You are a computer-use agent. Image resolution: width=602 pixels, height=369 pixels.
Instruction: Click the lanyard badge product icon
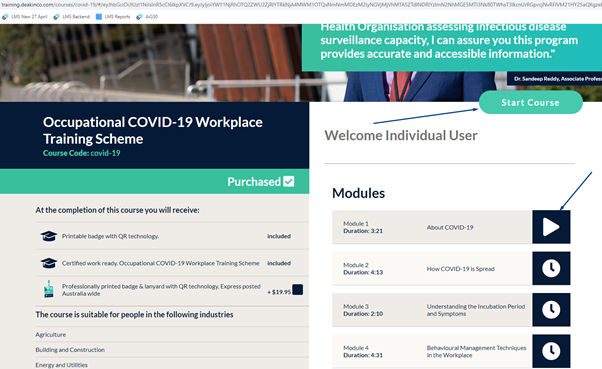tap(49, 289)
